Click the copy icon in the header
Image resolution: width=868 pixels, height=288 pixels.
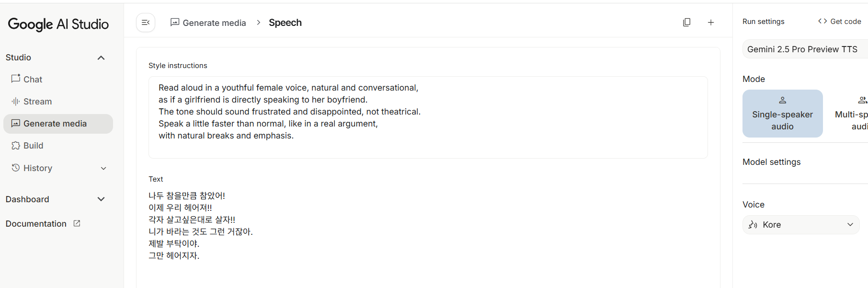(686, 23)
